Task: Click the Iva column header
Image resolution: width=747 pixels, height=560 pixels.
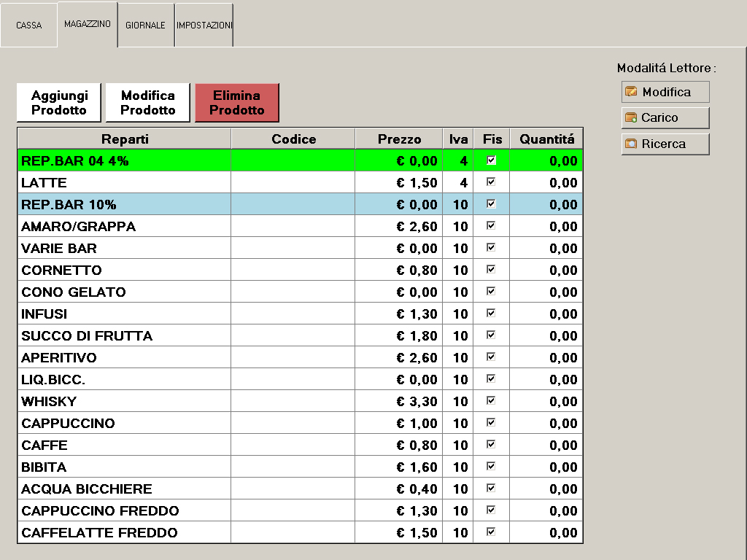Action: (x=458, y=139)
